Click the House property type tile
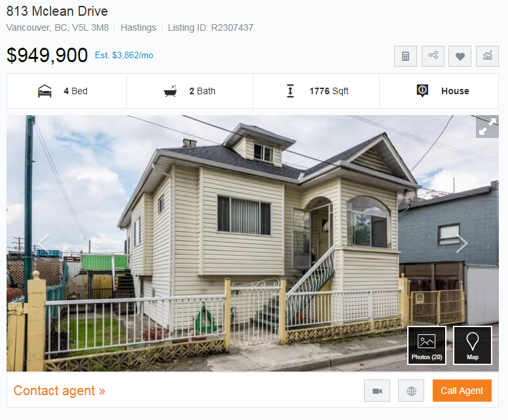 439,91
